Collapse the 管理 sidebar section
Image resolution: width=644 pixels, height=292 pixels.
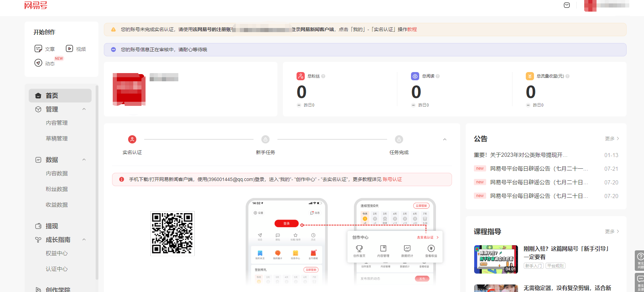click(x=84, y=109)
